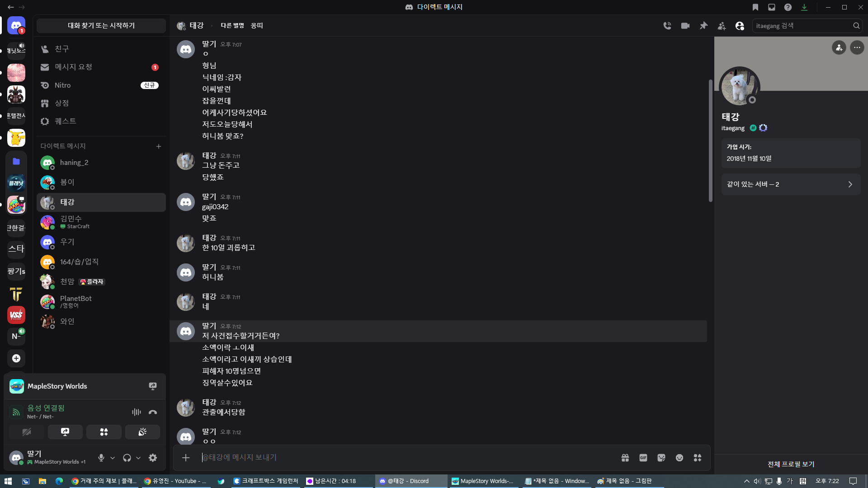Share your screen button in voice panel
Viewport: 868px width, 488px height.
pyautogui.click(x=65, y=432)
